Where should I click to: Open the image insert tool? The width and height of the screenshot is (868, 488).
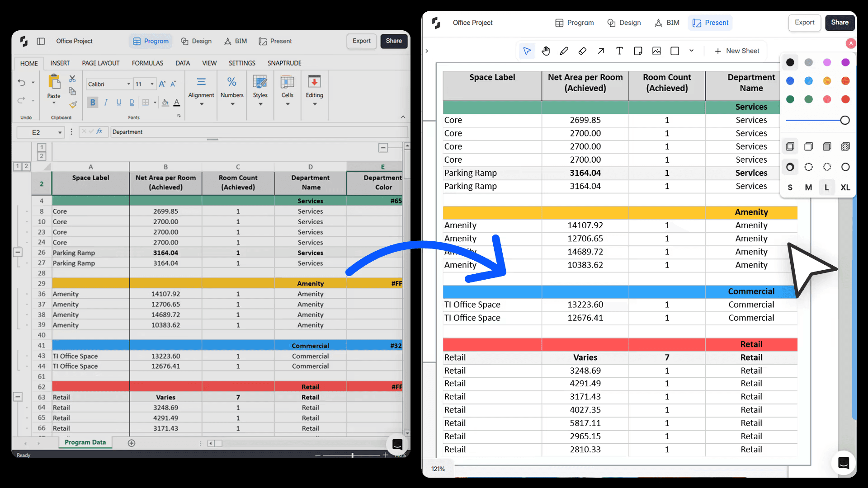tap(657, 51)
